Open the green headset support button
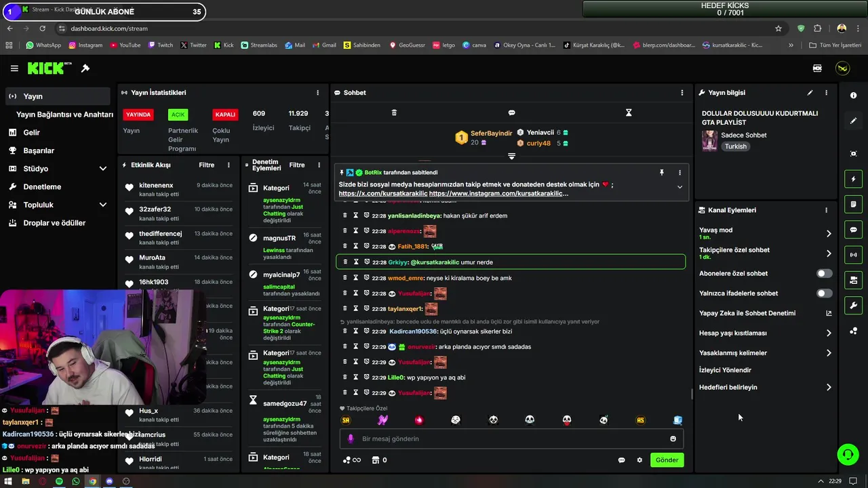 (x=848, y=454)
